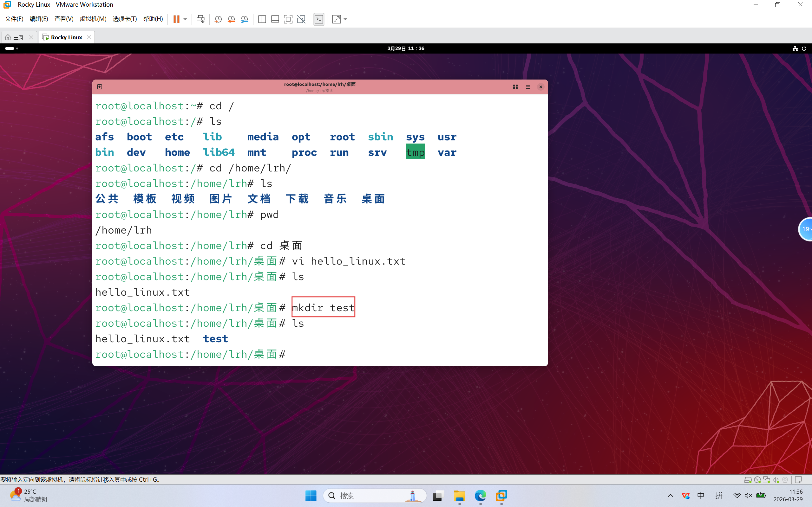Toggle the thumbnail bar view
The height and width of the screenshot is (507, 812).
275,19
